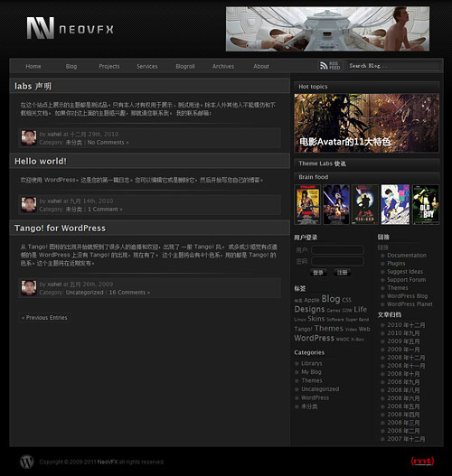The image size is (452, 476).
Task: Open the Projects nav item
Action: click(109, 66)
